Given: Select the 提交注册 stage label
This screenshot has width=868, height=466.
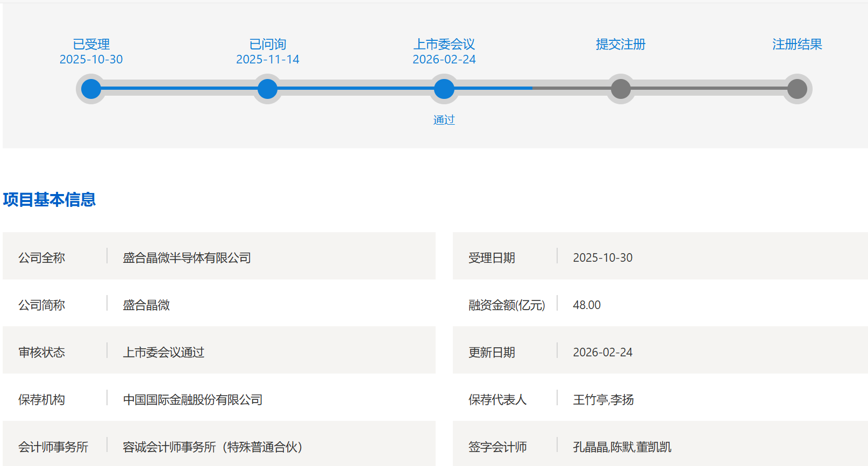Looking at the screenshot, I should (621, 44).
